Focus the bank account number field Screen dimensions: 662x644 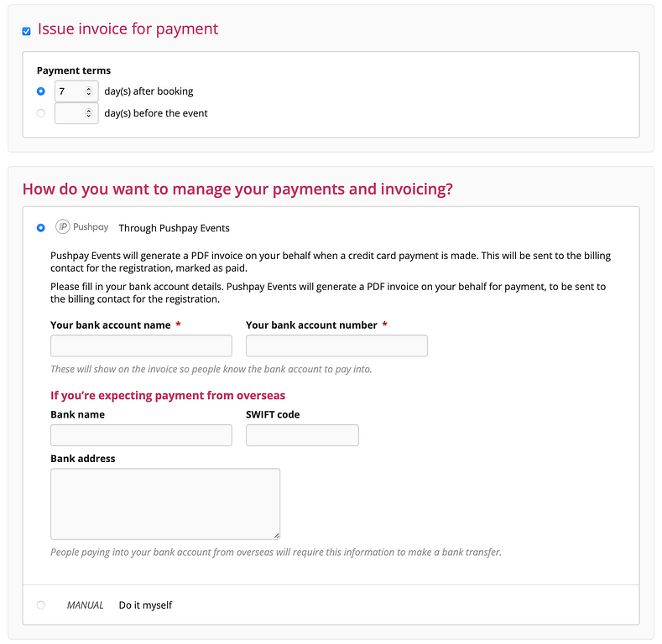coord(336,345)
